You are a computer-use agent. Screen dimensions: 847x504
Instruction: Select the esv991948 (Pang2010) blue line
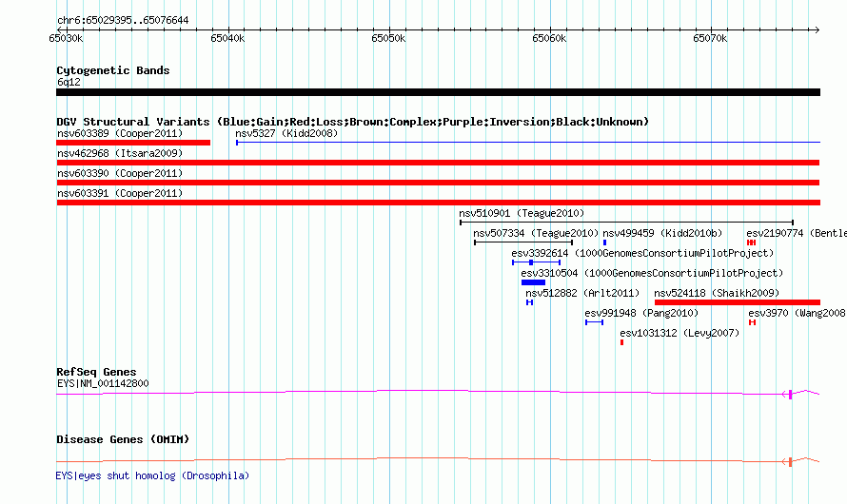[x=594, y=322]
